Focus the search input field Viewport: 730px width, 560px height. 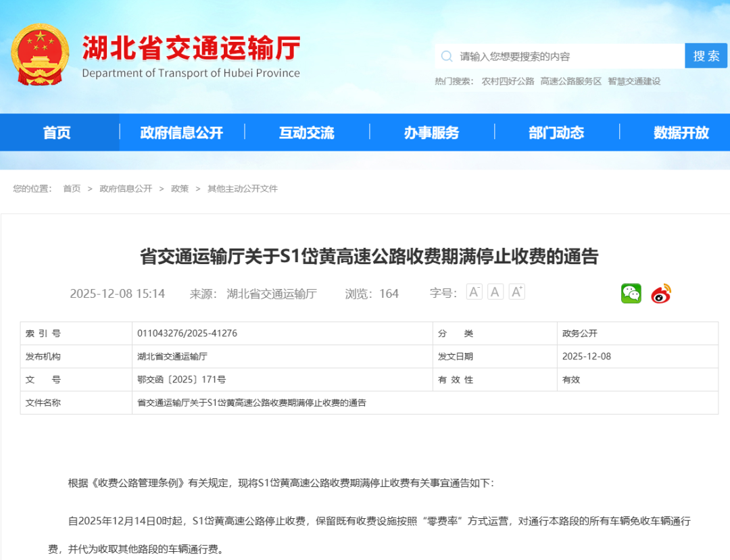pos(568,56)
